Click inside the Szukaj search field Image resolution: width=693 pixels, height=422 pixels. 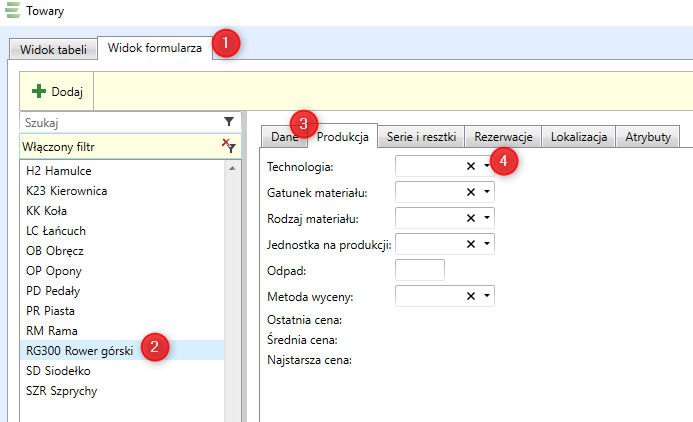(x=120, y=122)
